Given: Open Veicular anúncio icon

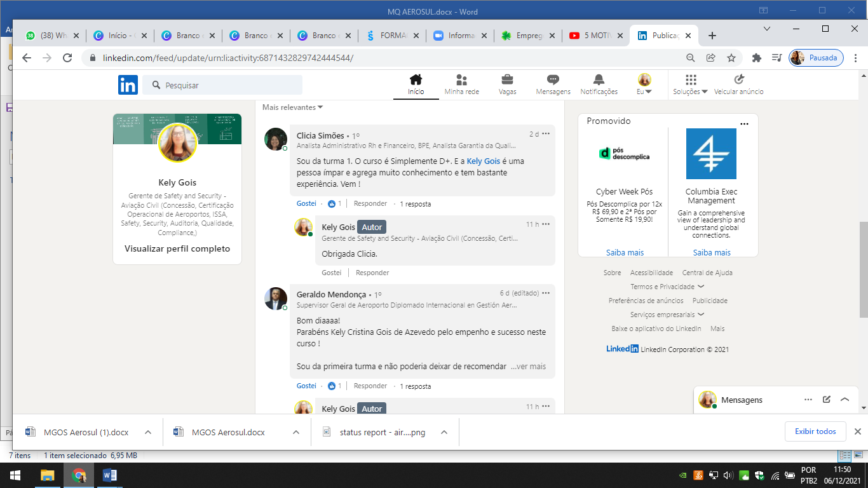Looking at the screenshot, I should [739, 79].
